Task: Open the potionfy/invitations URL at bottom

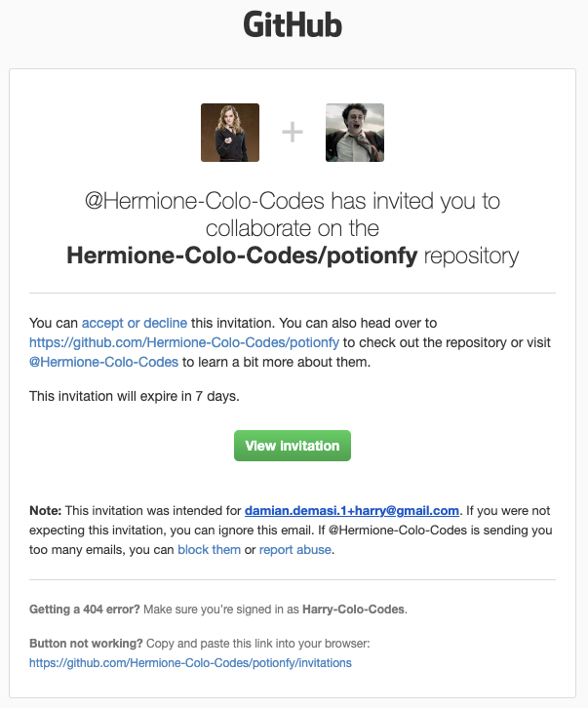Action: click(x=190, y=663)
